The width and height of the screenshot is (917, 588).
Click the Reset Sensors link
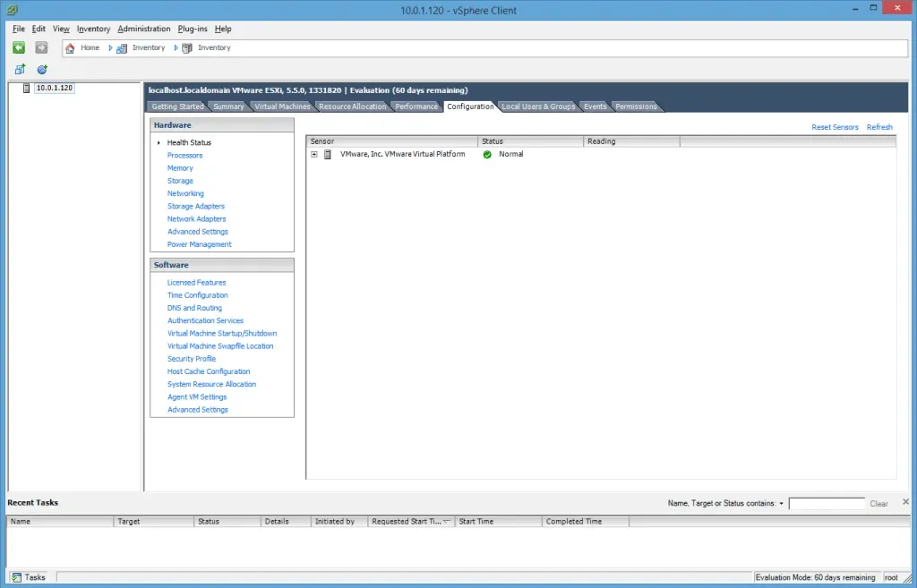[835, 127]
